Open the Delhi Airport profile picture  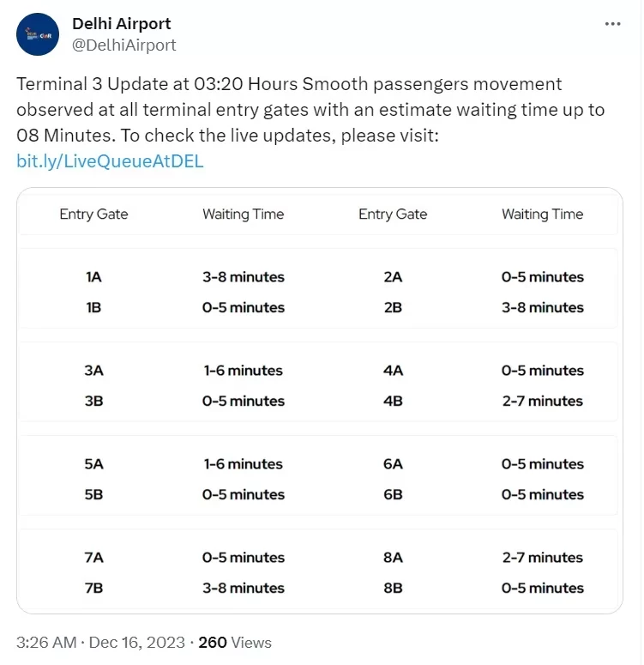tap(38, 34)
